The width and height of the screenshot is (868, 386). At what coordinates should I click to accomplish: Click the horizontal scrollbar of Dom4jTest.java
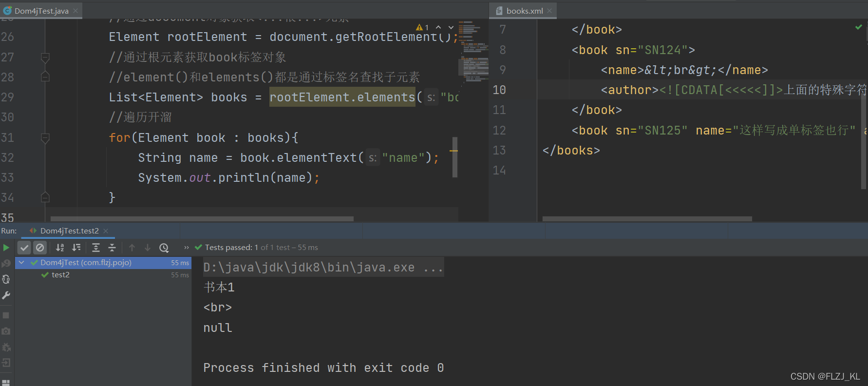coord(202,219)
